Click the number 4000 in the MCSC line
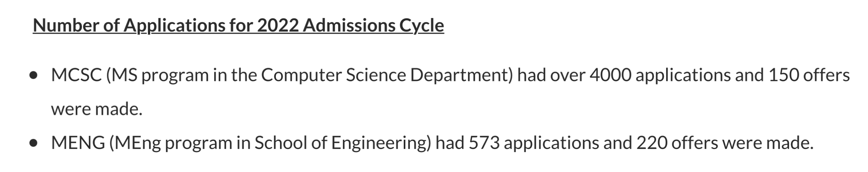 point(610,75)
